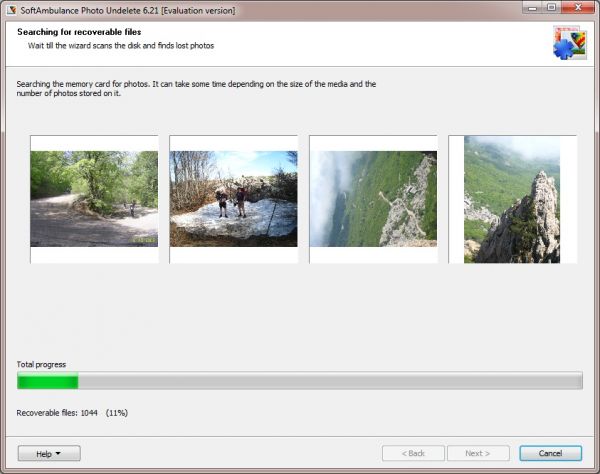Click the Photo Undelete logo icon in header

pos(570,42)
